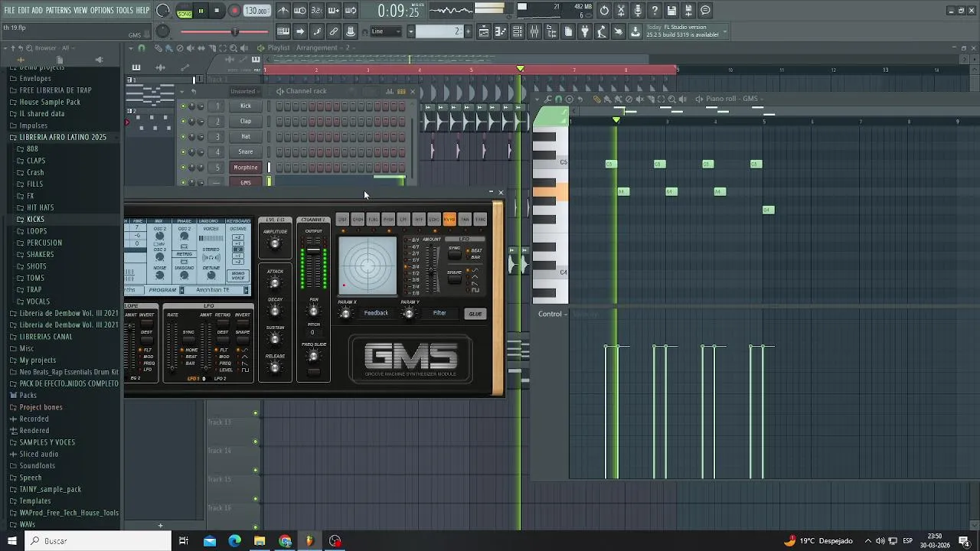980x551 pixels.
Task: Open the HELP menu
Action: pyautogui.click(x=143, y=11)
